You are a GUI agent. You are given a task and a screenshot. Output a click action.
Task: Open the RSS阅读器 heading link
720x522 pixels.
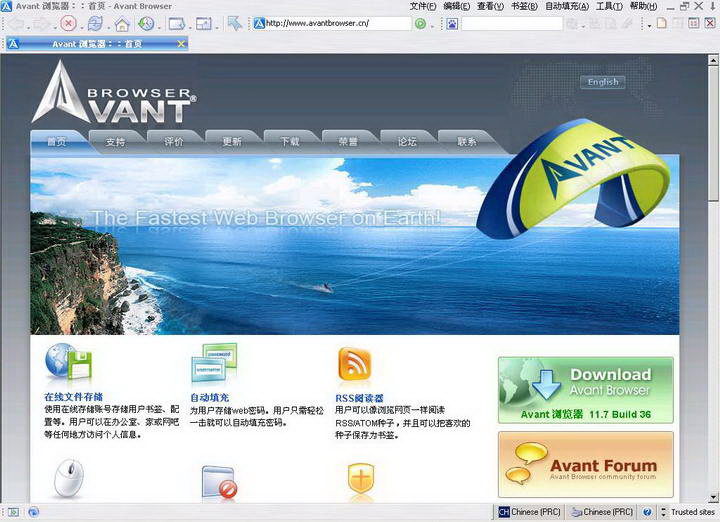click(x=359, y=398)
